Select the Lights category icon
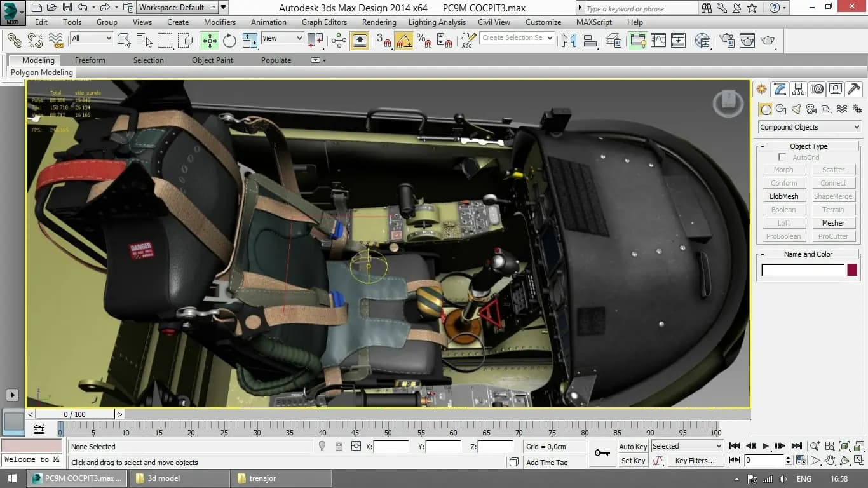Screen dimensions: 868x488 (x=796, y=109)
